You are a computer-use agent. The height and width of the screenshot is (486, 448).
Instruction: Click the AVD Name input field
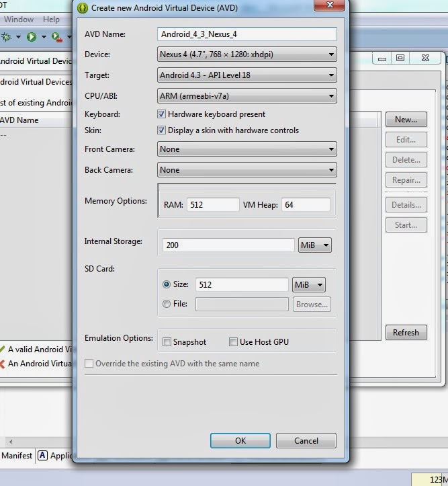click(247, 34)
